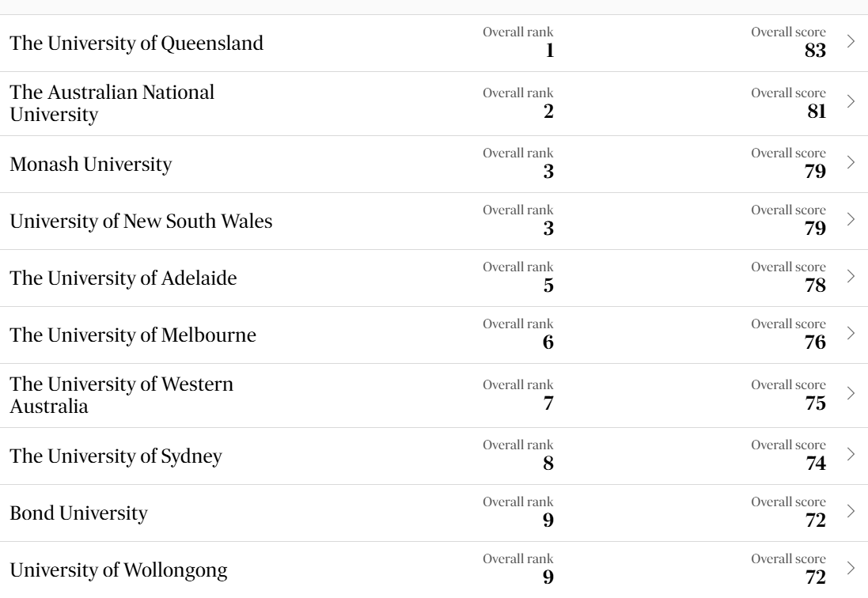
Task: Click the University of Melbourne chevron icon
Action: point(851,333)
